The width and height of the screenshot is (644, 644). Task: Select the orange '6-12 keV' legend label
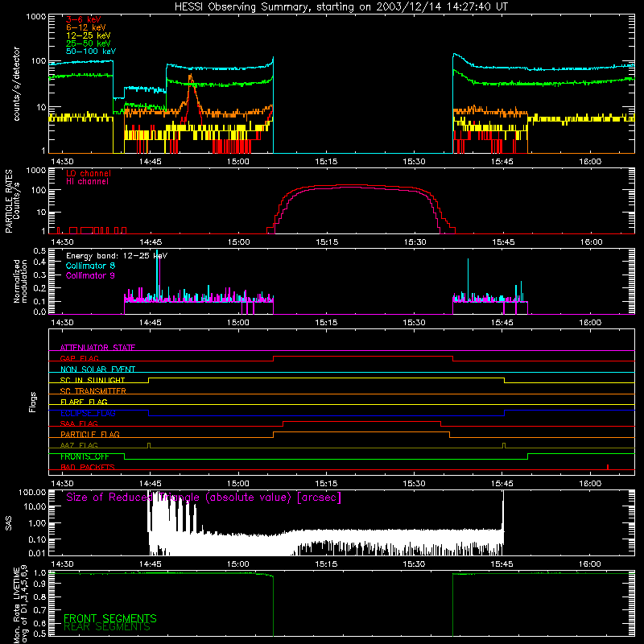[x=86, y=27]
